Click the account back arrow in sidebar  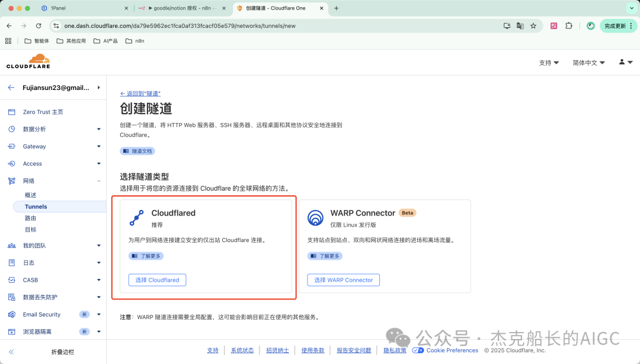click(11, 87)
